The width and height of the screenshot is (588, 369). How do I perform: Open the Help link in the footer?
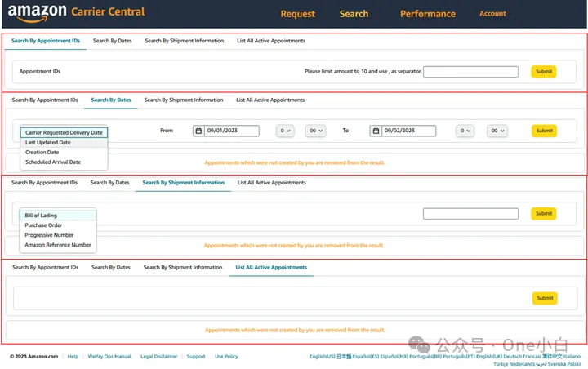pos(73,357)
